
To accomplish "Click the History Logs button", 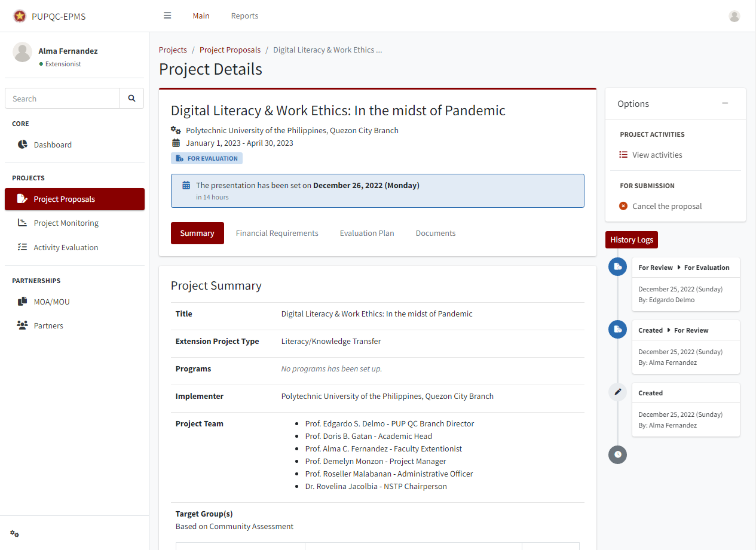I will pyautogui.click(x=631, y=239).
